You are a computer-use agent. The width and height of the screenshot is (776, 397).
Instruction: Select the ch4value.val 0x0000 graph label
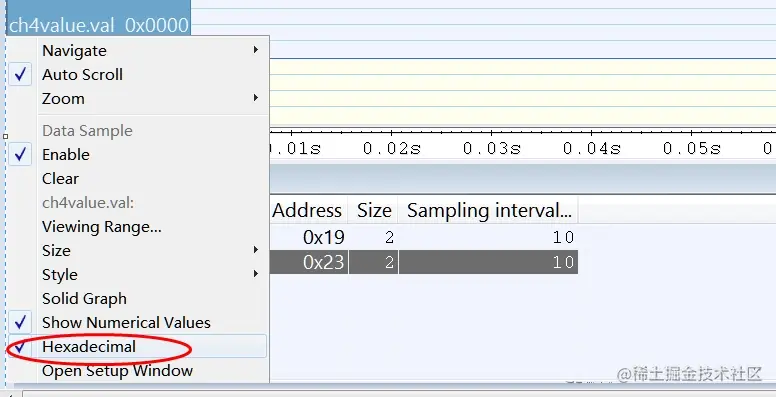click(x=98, y=25)
